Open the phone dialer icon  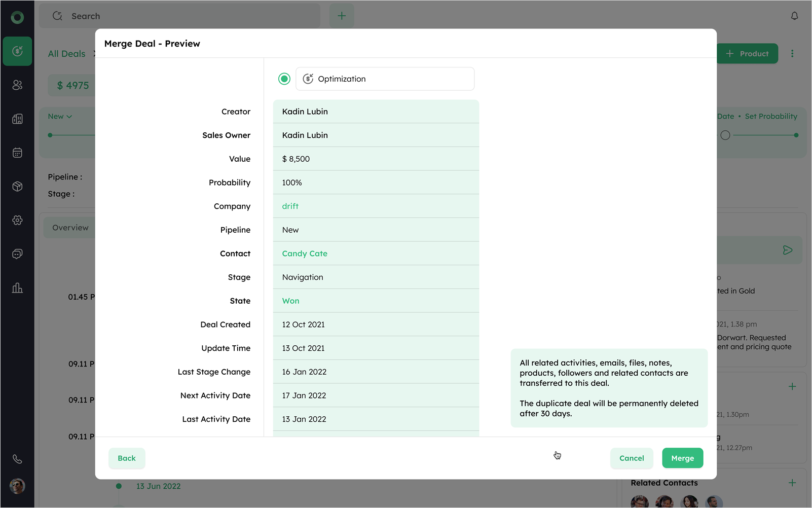click(17, 459)
